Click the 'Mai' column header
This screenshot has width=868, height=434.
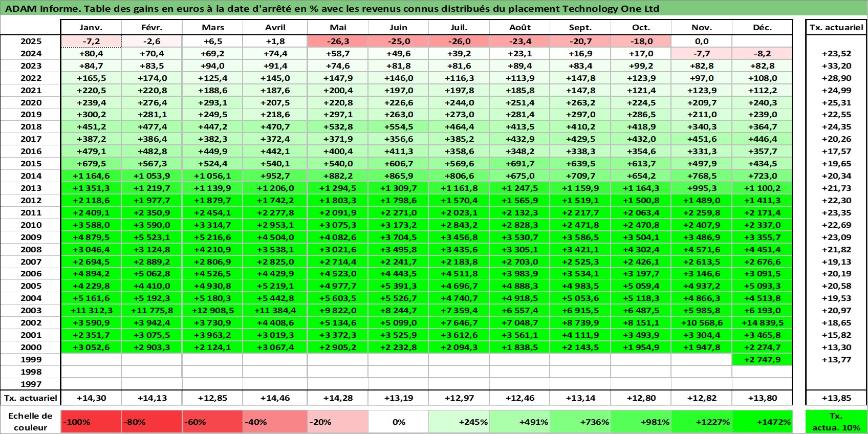pyautogui.click(x=338, y=28)
